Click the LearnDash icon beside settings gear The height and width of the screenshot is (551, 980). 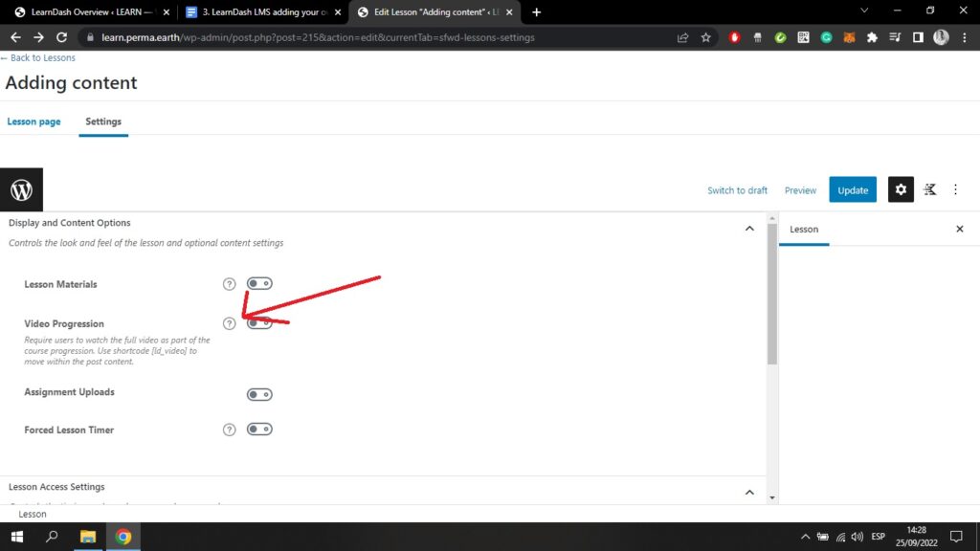tap(929, 189)
